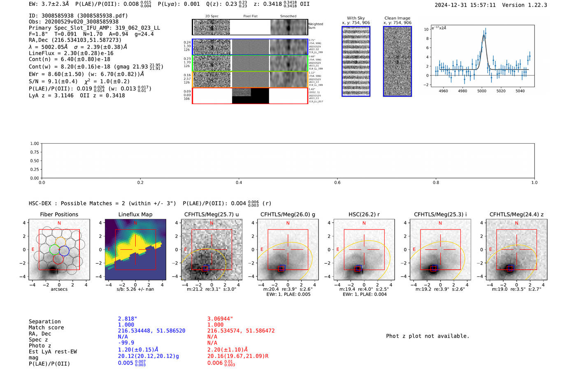Click the 'Obs: 20200529v020_3008585938' line

point(74,22)
